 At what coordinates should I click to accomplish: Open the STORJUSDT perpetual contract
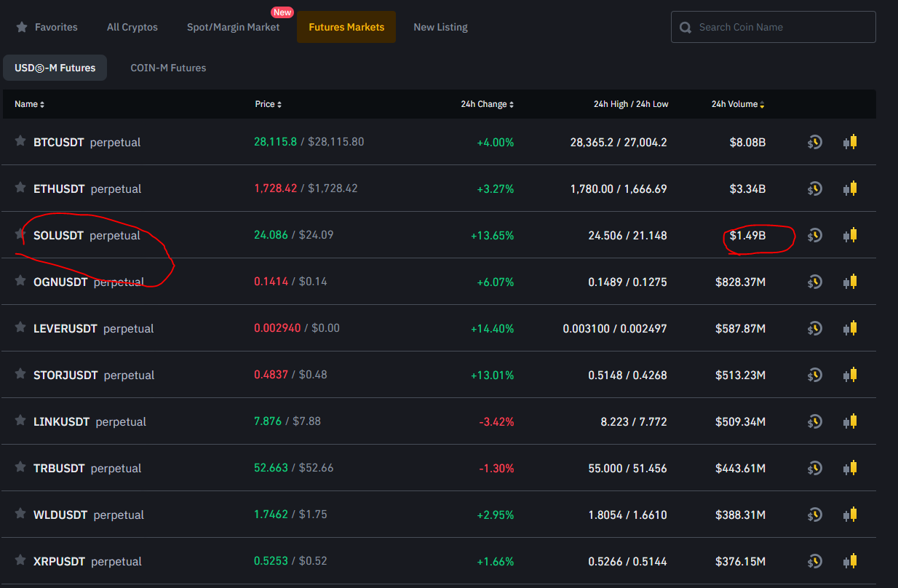point(94,375)
